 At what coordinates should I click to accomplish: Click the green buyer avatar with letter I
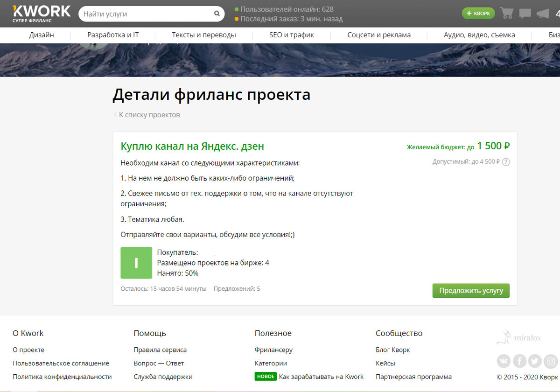point(136,263)
